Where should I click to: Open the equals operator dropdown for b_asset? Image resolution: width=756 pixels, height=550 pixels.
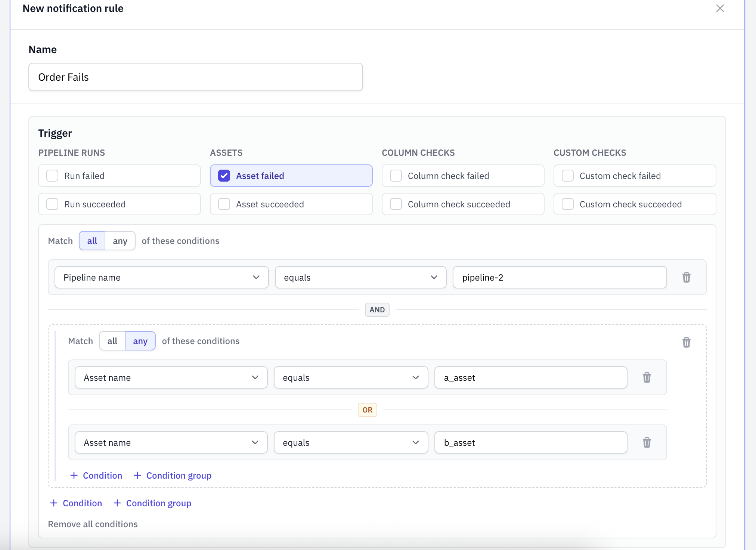pos(351,442)
